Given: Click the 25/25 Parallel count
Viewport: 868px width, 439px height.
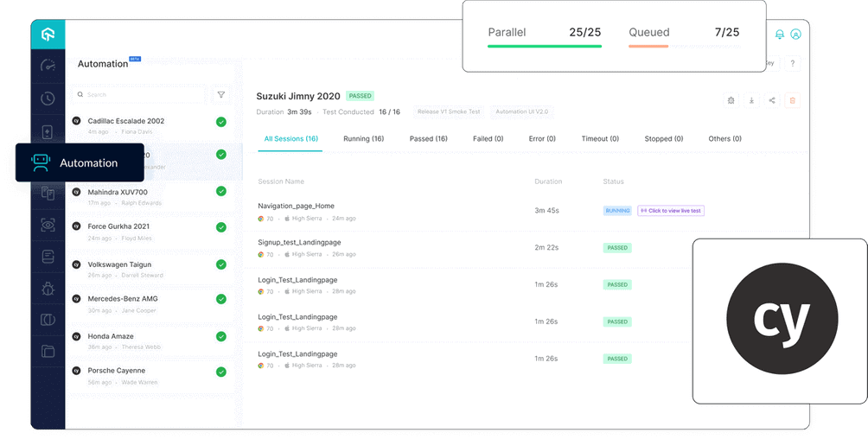Looking at the screenshot, I should [585, 32].
